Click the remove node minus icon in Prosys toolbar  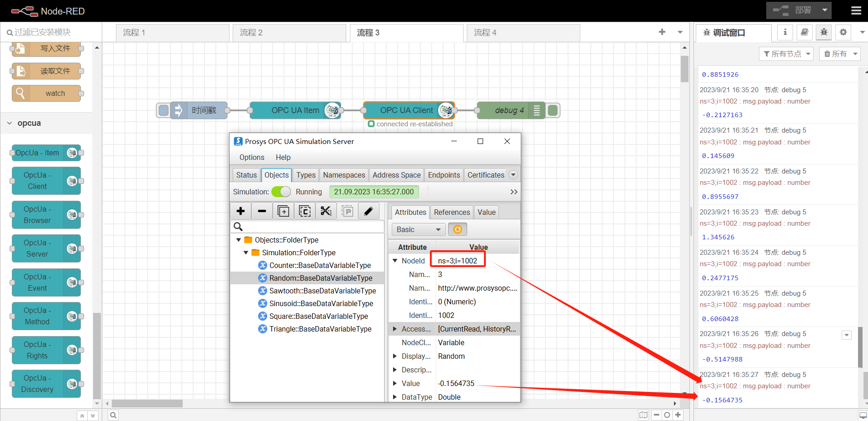[262, 211]
